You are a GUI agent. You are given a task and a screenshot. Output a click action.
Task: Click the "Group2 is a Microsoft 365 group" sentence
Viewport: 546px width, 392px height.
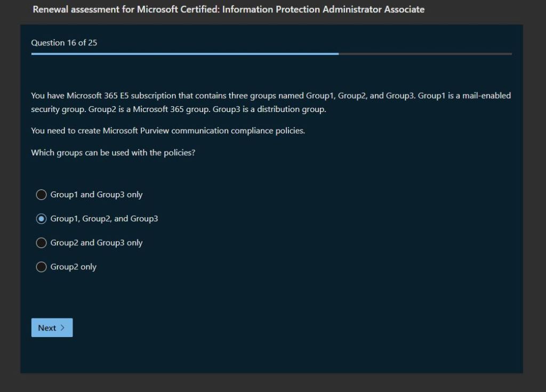click(x=149, y=109)
